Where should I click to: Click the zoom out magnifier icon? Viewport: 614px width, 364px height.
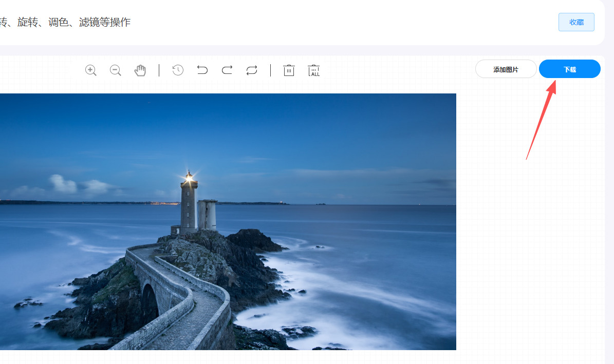[x=116, y=70]
